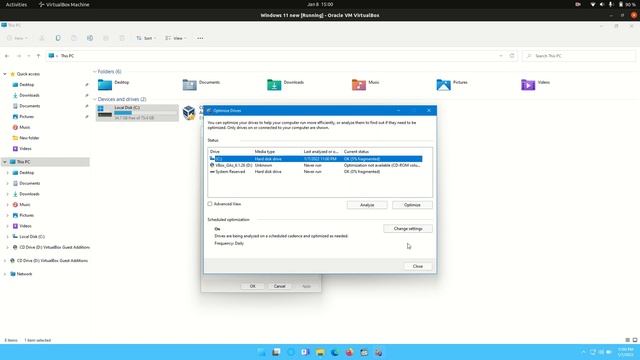Expand Local Disk (C:) in sidebar tree
The height and width of the screenshot is (360, 640).
pyautogui.click(x=7, y=237)
